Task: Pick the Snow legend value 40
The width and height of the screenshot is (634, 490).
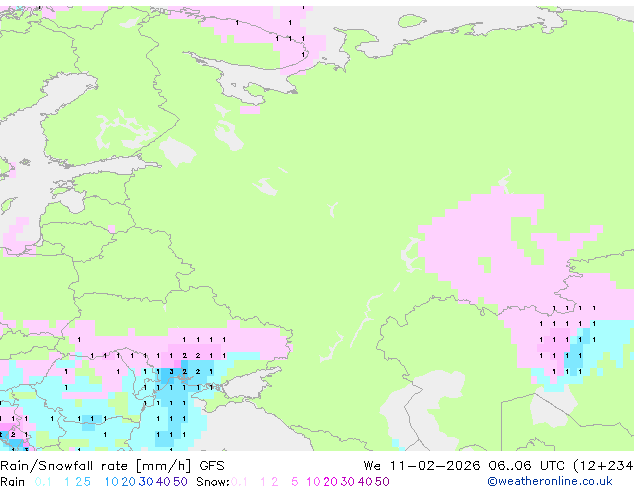Action: click(365, 482)
